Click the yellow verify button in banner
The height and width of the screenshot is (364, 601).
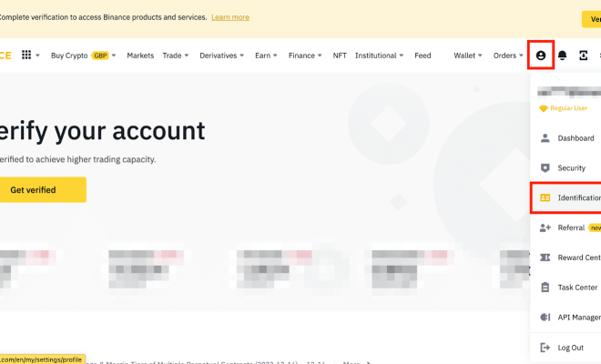591,19
